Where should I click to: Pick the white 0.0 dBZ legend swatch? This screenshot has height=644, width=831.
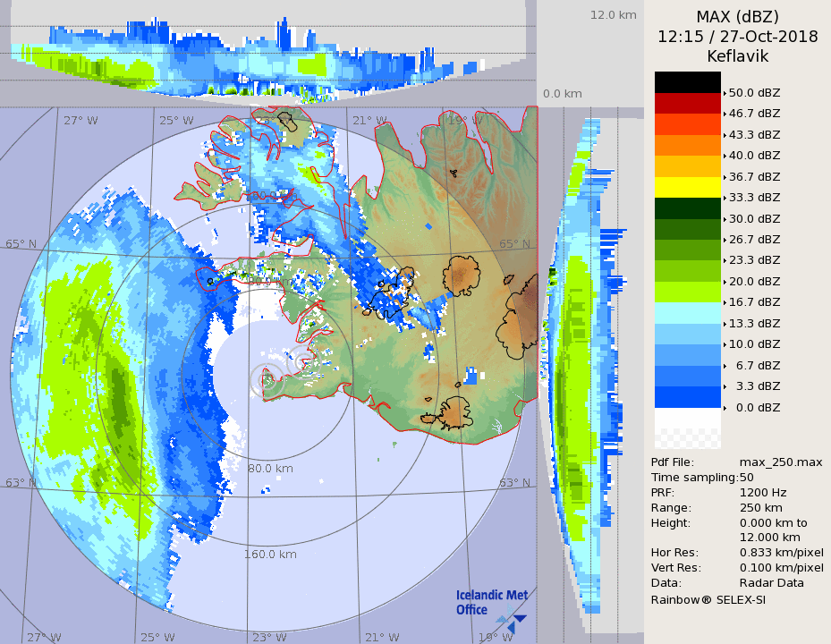pyautogui.click(x=687, y=418)
